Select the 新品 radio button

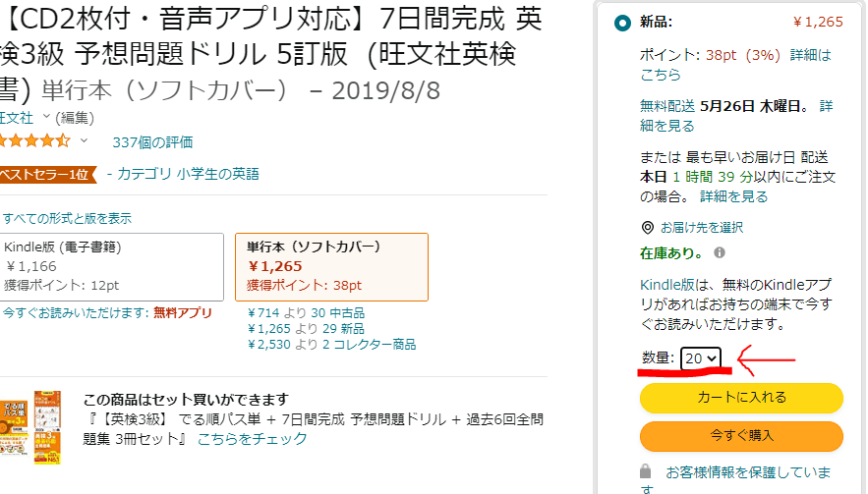pos(622,23)
